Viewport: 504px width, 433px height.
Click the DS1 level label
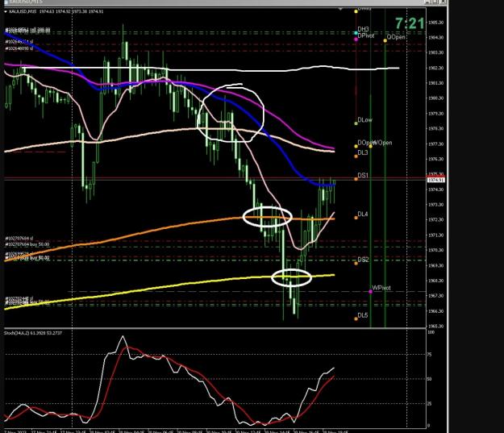[363, 176]
